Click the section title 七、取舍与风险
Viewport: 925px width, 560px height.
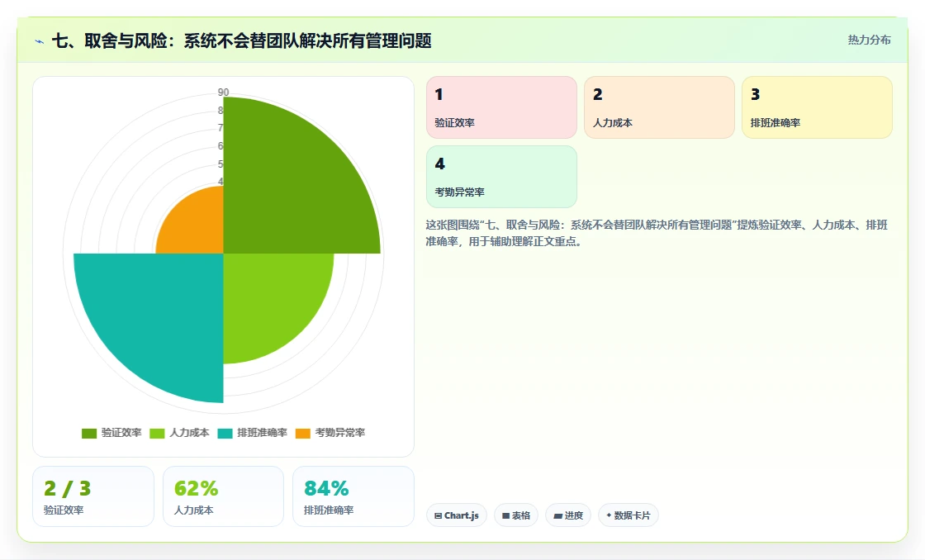click(x=241, y=40)
